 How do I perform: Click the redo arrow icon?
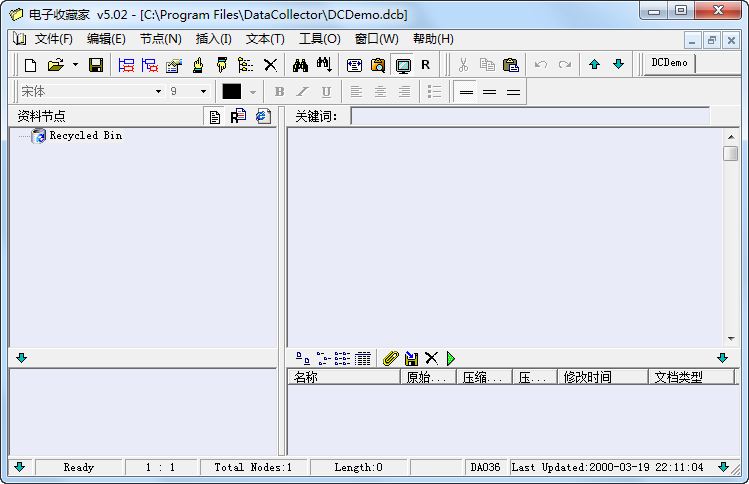[565, 65]
